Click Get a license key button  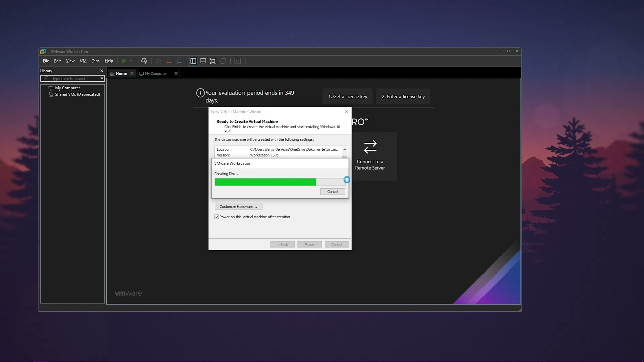(348, 96)
